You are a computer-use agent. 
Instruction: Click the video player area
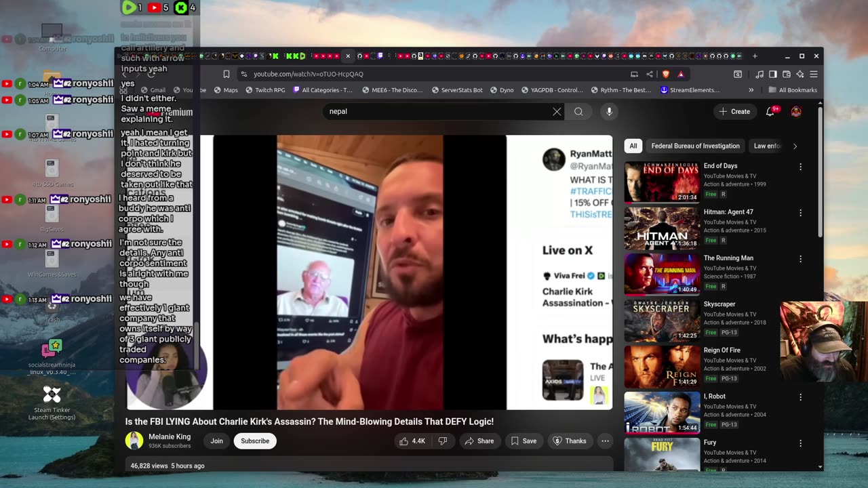tap(369, 272)
